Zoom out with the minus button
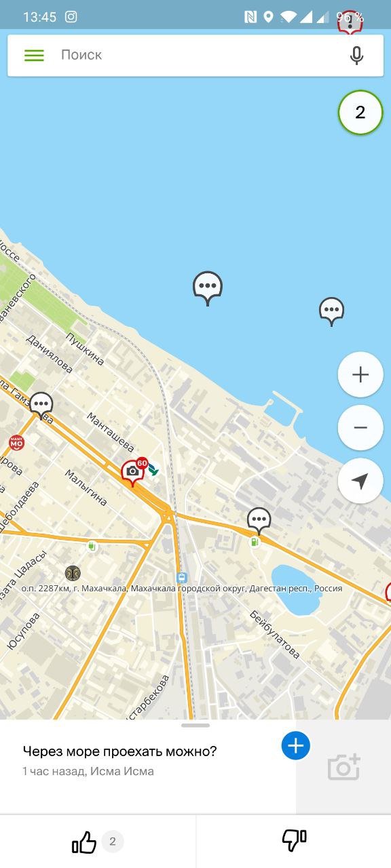This screenshot has width=391, height=868. tap(360, 427)
